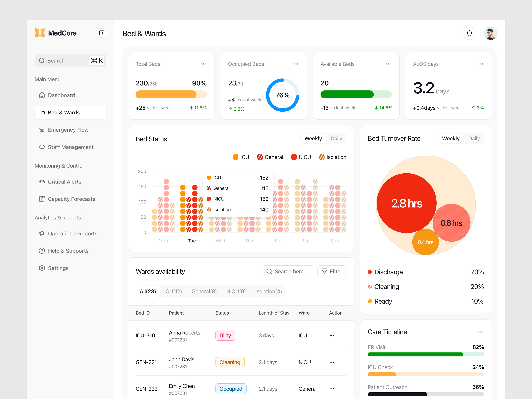The height and width of the screenshot is (399, 532).
Task: Click wards Search here field
Action: coord(287,271)
